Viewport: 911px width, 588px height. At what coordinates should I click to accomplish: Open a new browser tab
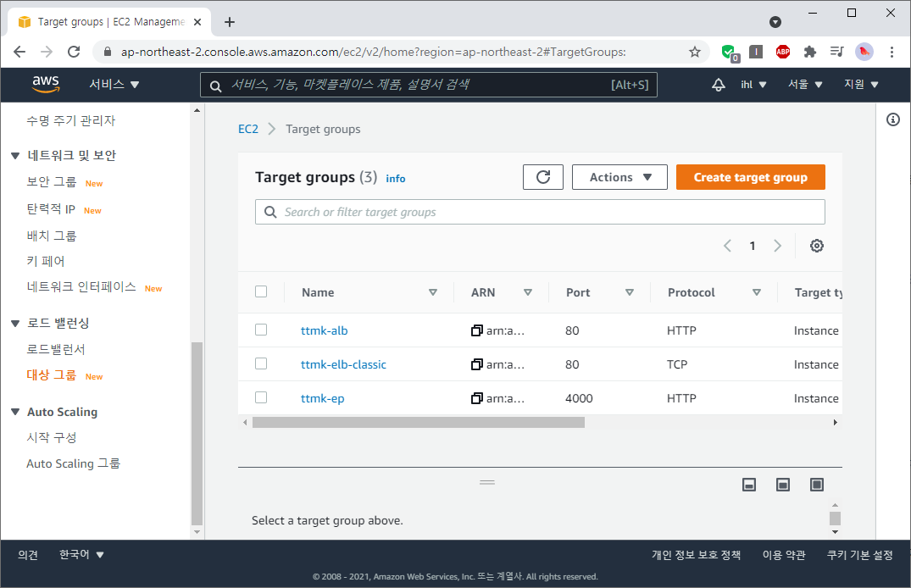tap(230, 22)
